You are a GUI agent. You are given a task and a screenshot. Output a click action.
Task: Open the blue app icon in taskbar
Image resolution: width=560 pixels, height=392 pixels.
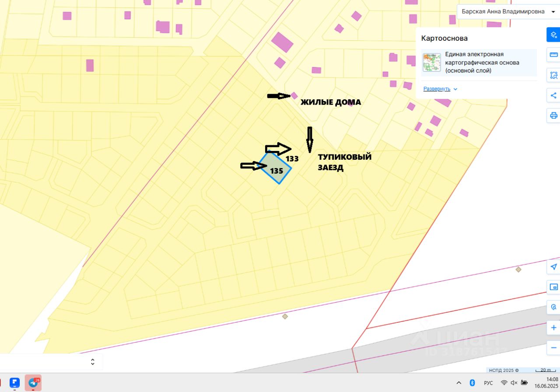pyautogui.click(x=14, y=383)
